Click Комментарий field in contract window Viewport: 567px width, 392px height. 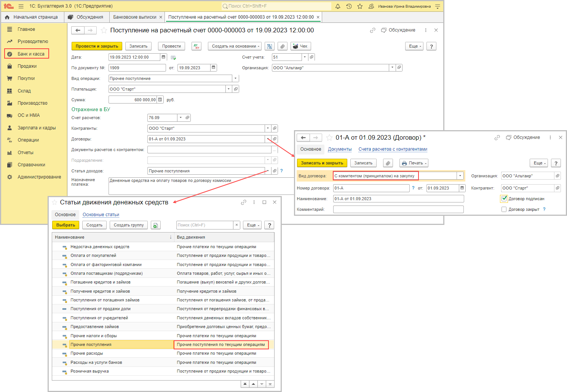(398, 209)
